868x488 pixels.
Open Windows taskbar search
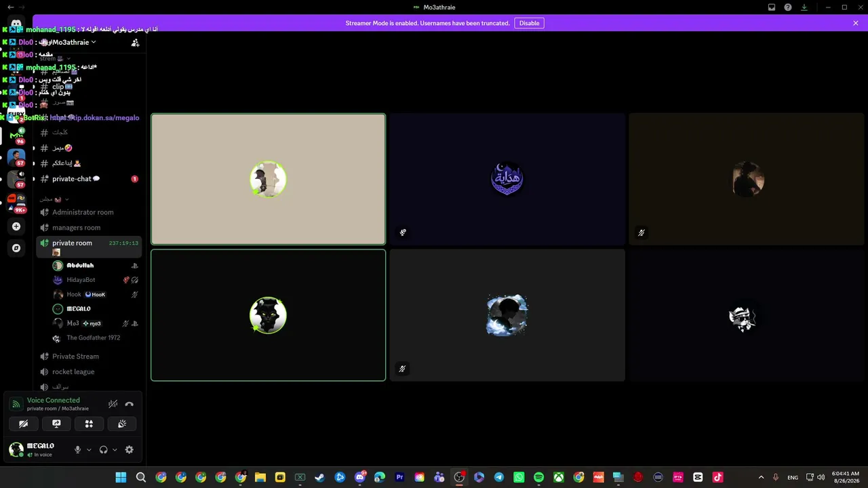tap(141, 477)
